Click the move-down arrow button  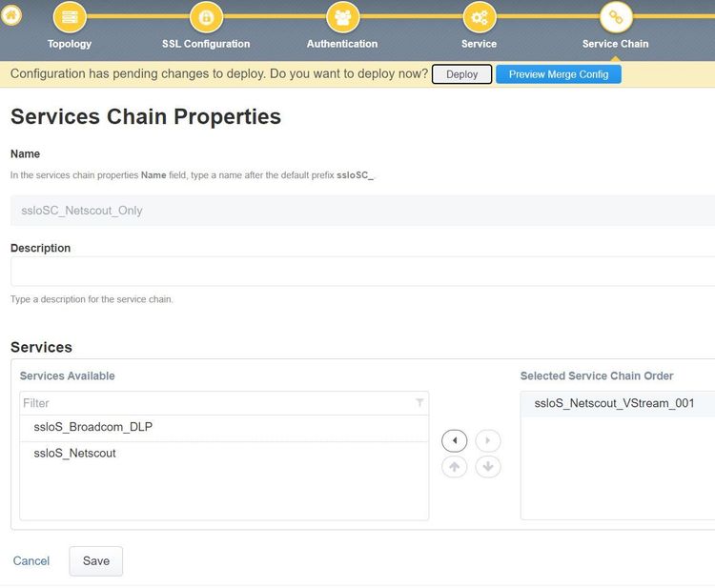pos(488,467)
